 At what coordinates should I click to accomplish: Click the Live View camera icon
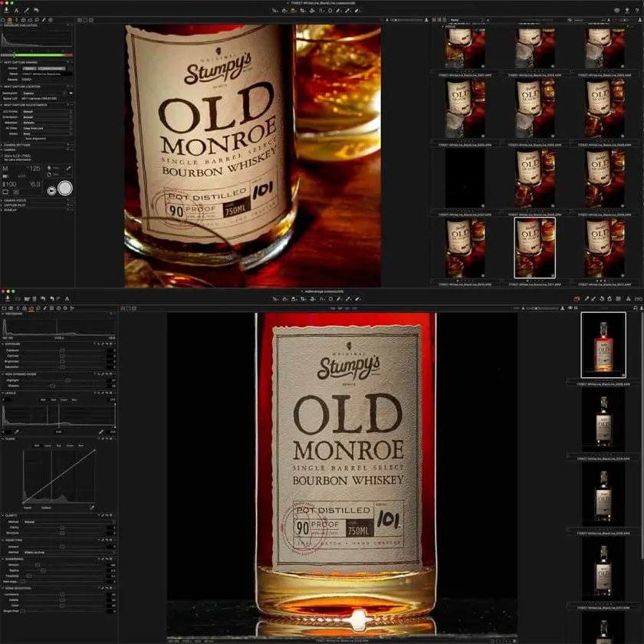click(x=51, y=190)
